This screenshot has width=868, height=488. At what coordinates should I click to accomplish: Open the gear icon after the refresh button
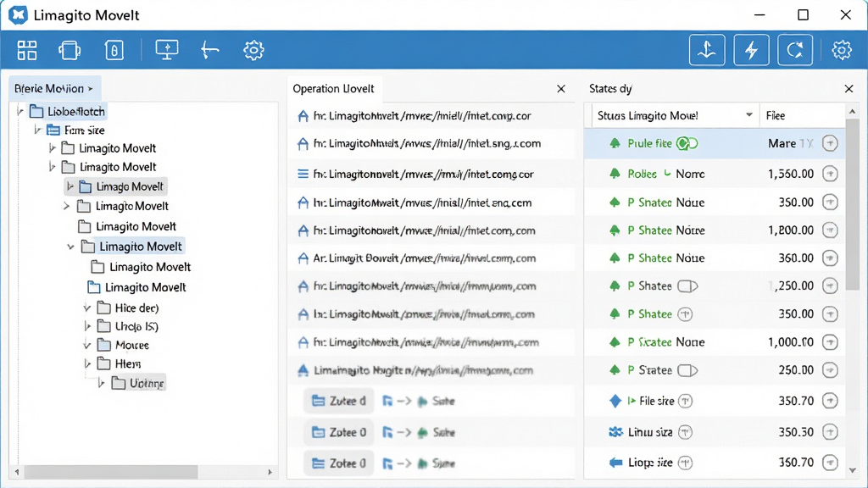coord(842,50)
